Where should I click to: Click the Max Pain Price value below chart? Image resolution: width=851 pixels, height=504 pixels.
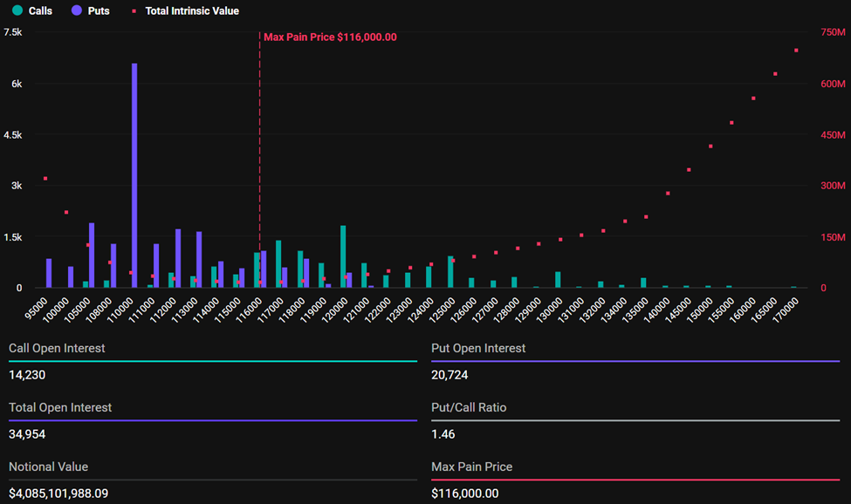point(465,494)
